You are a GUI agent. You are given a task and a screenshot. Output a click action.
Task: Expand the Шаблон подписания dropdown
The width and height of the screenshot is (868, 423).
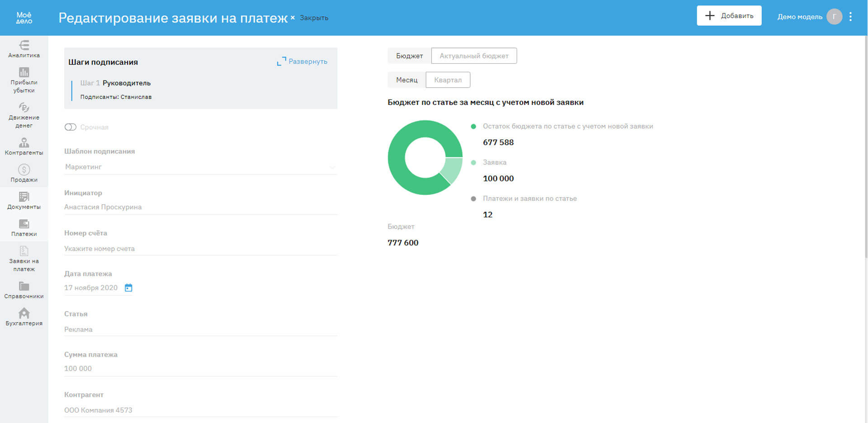coord(332,167)
